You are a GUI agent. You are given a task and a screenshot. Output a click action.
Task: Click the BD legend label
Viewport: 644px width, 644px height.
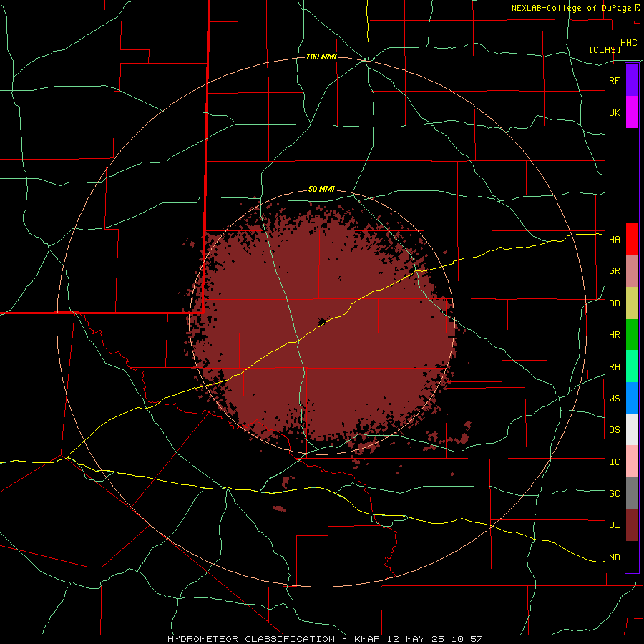pyautogui.click(x=614, y=303)
